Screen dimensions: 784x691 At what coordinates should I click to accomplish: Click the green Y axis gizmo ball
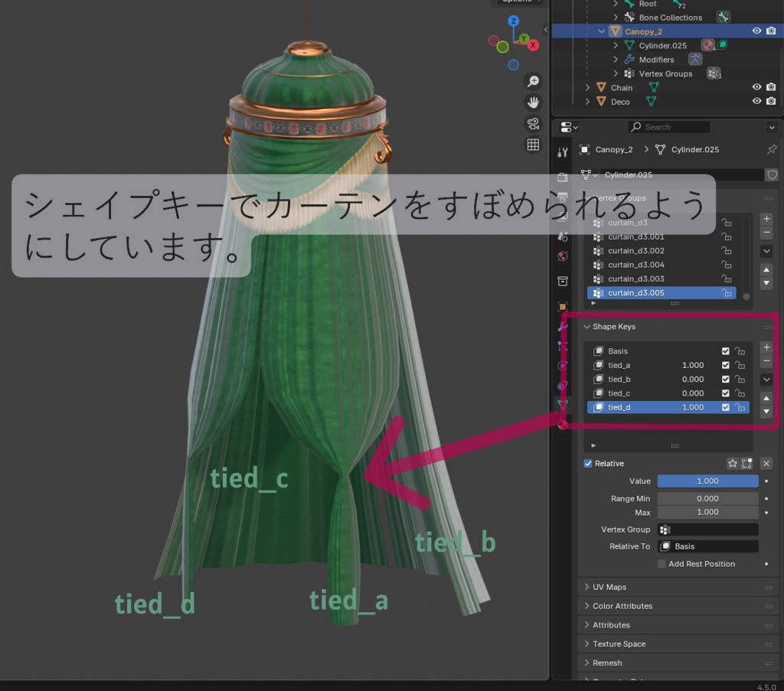point(524,38)
